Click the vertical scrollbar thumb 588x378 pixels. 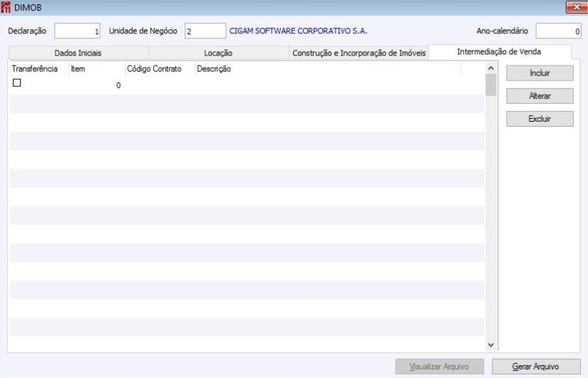coord(490,85)
